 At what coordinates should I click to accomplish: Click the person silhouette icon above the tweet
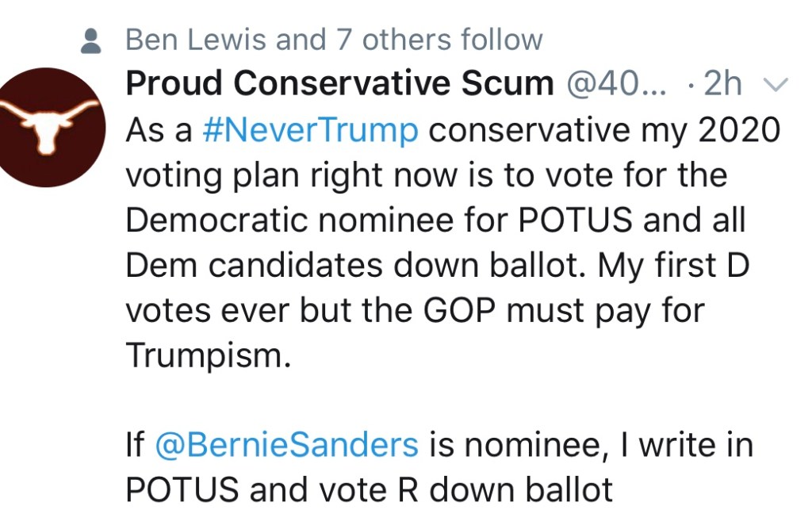point(93,40)
